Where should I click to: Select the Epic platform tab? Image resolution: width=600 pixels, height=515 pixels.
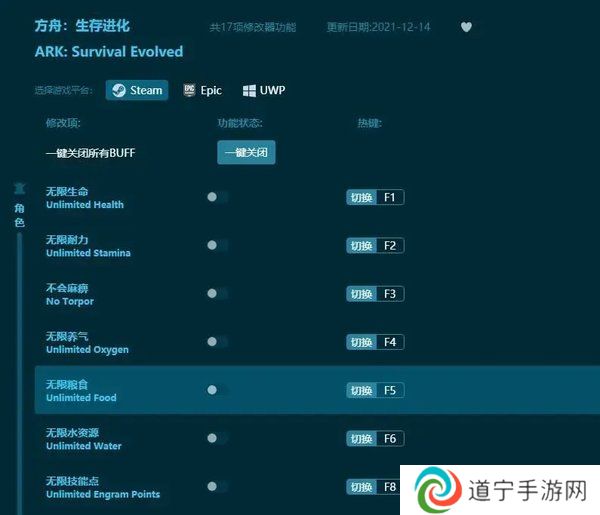tap(202, 90)
